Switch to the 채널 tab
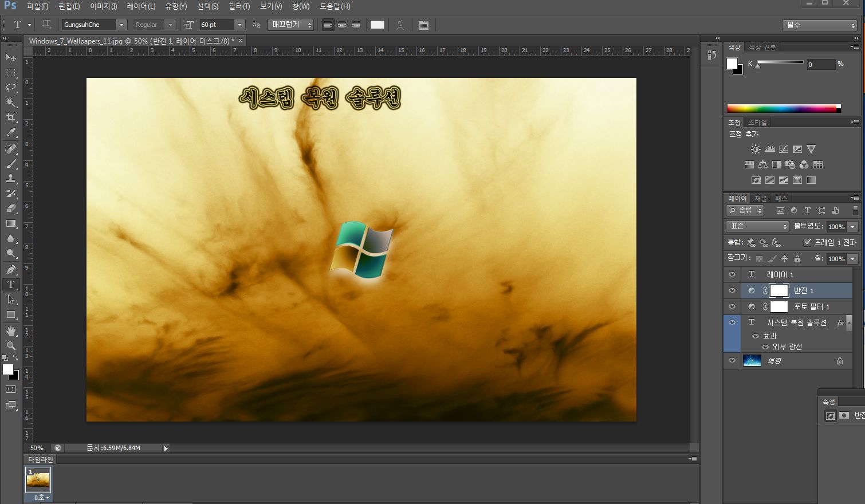 (760, 198)
